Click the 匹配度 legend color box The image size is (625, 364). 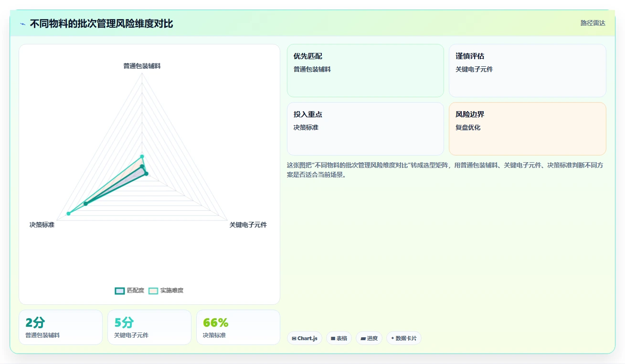click(119, 291)
